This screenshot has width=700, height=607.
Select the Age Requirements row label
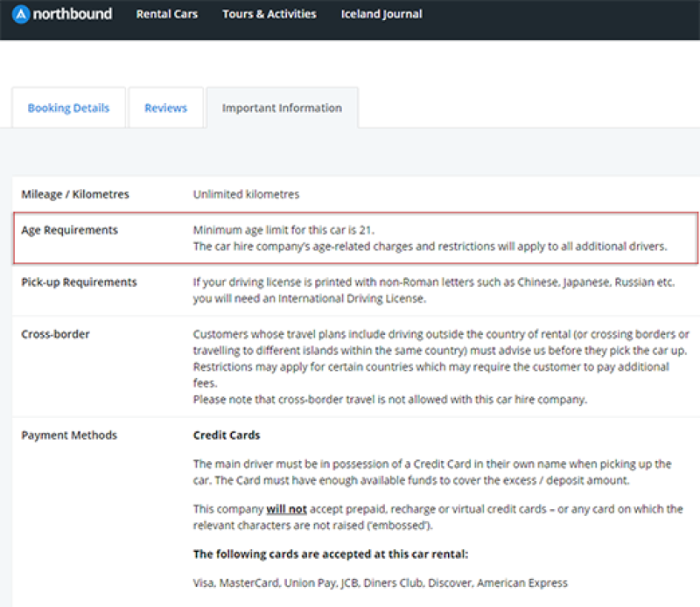[x=69, y=230]
